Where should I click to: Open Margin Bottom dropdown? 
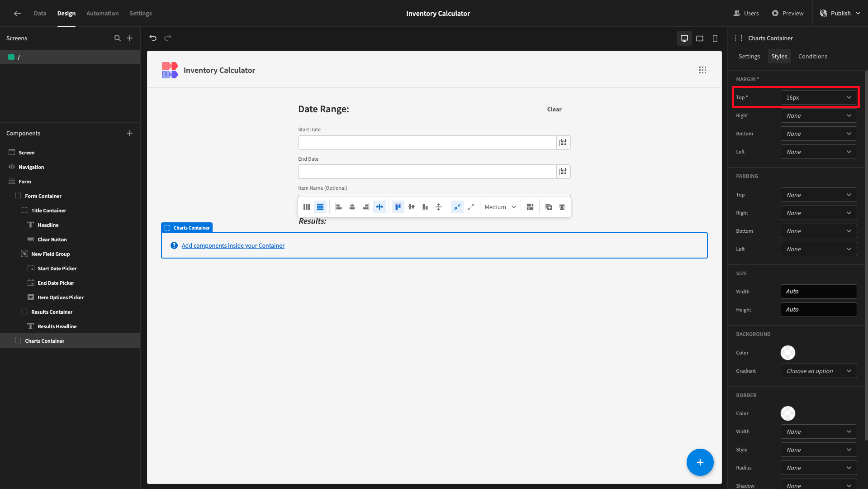pyautogui.click(x=819, y=134)
